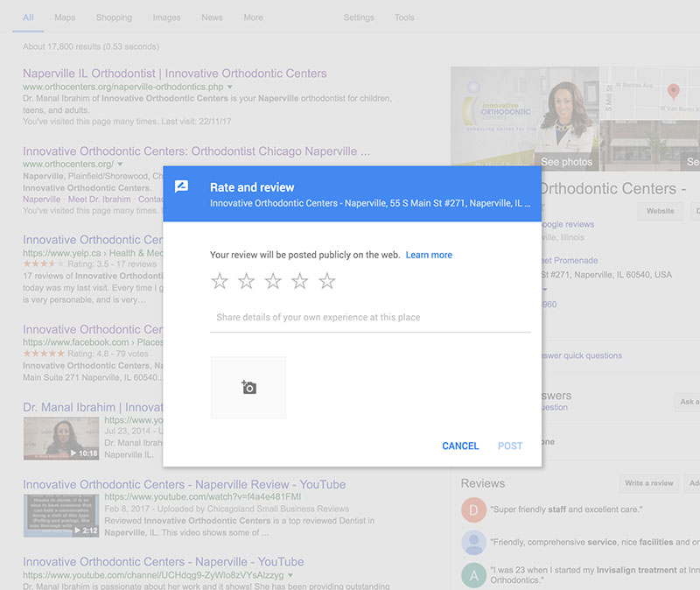Open the Learn more link
Screen dimensions: 700x590
(x=429, y=255)
